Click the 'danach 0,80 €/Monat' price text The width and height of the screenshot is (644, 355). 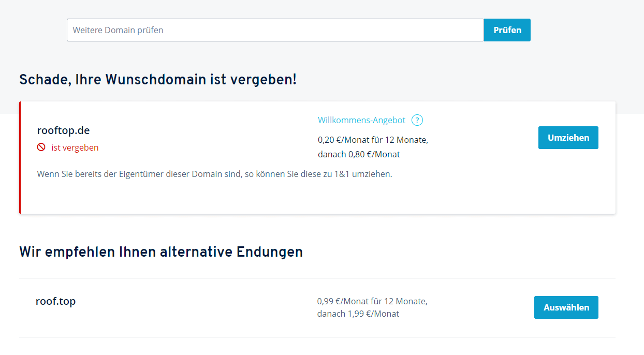[x=359, y=154]
